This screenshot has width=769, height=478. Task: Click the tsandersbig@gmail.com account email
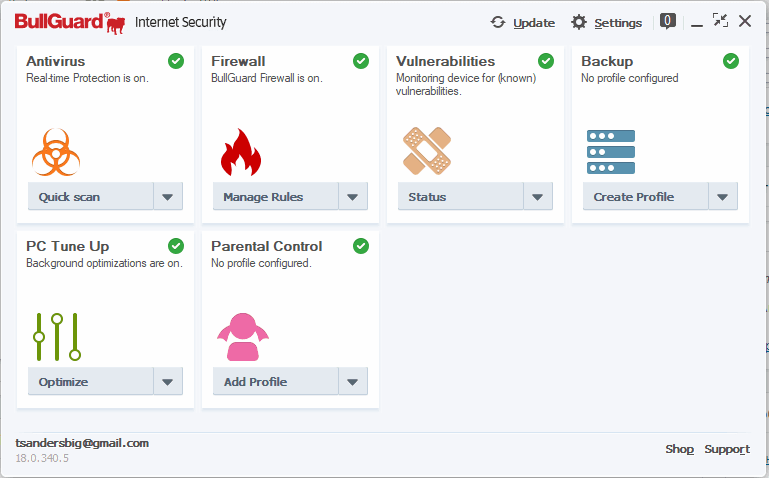coord(82,443)
